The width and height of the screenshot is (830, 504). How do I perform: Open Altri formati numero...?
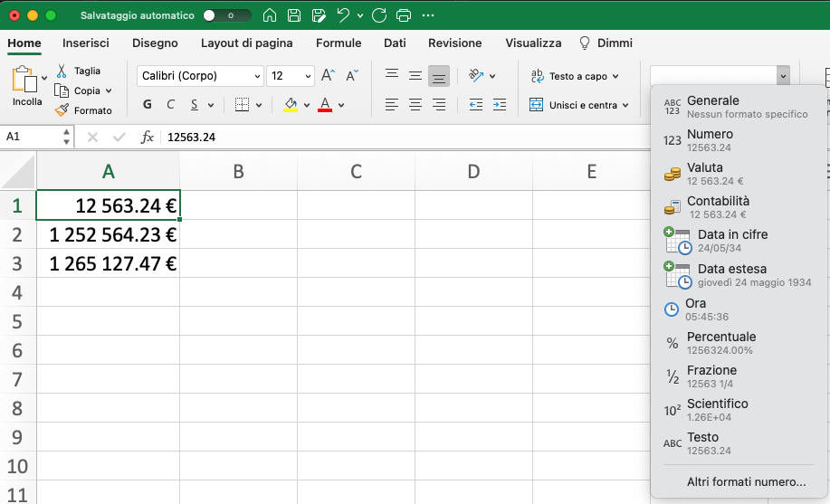[x=746, y=481]
